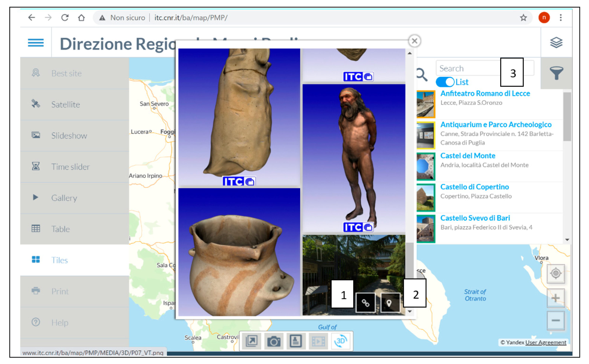Click the filter funnel icon
The height and width of the screenshot is (364, 589).
[x=556, y=73]
